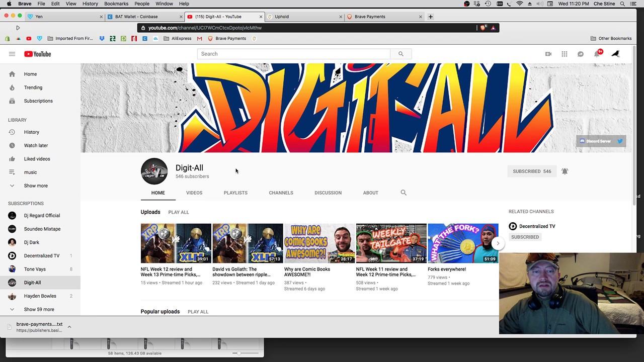Search within channel magnifier icon

click(404, 193)
